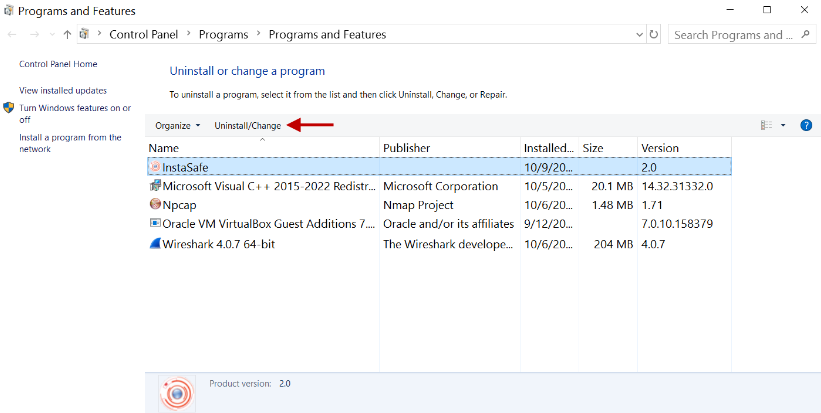Viewport: 821px width, 413px height.
Task: Click the Programs and Features title bar icon
Action: point(8,10)
